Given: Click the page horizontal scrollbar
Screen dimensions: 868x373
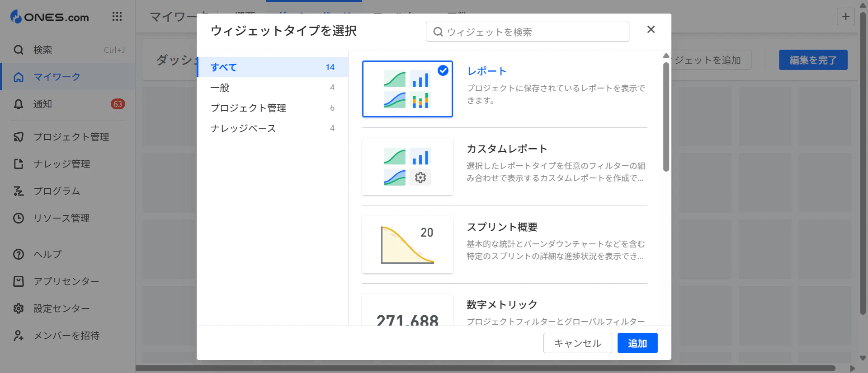Looking at the screenshot, I should (x=485, y=368).
